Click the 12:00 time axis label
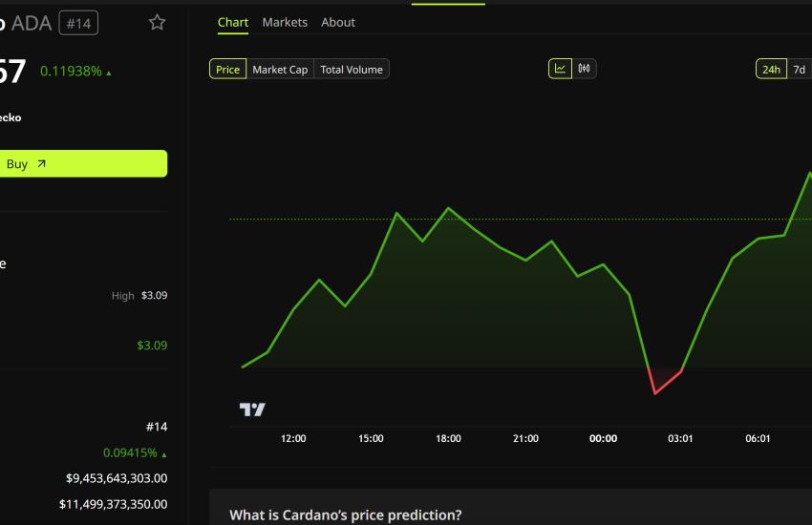The image size is (812, 525). coord(293,439)
